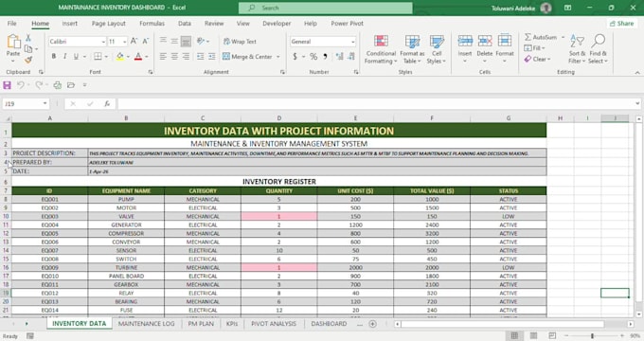
Task: Toggle Underline formatting
Action: pyautogui.click(x=76, y=56)
